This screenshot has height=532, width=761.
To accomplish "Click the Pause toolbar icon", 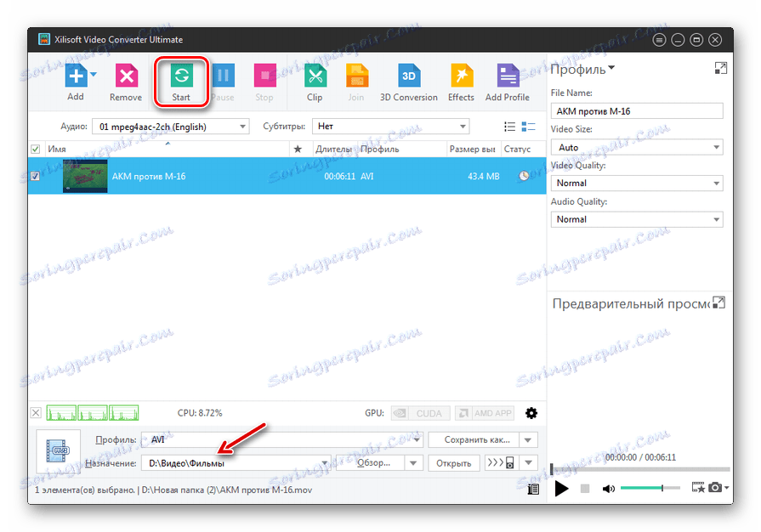I will pos(224,76).
